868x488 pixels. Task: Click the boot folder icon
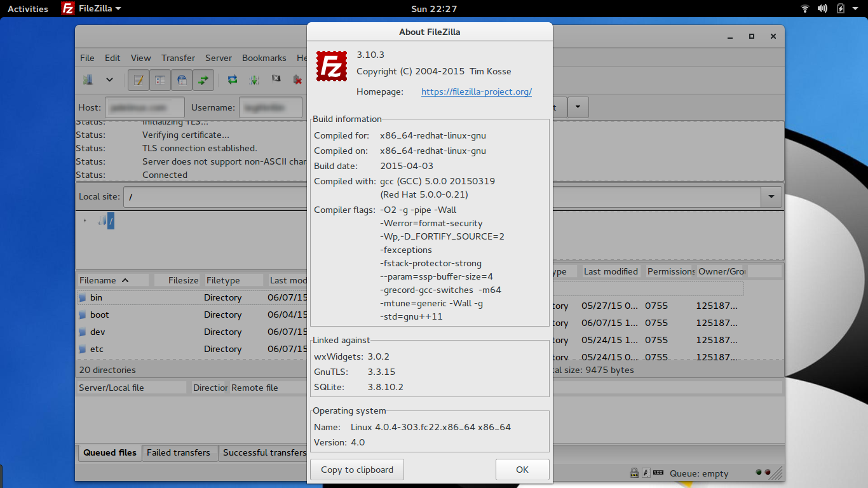[83, 315]
